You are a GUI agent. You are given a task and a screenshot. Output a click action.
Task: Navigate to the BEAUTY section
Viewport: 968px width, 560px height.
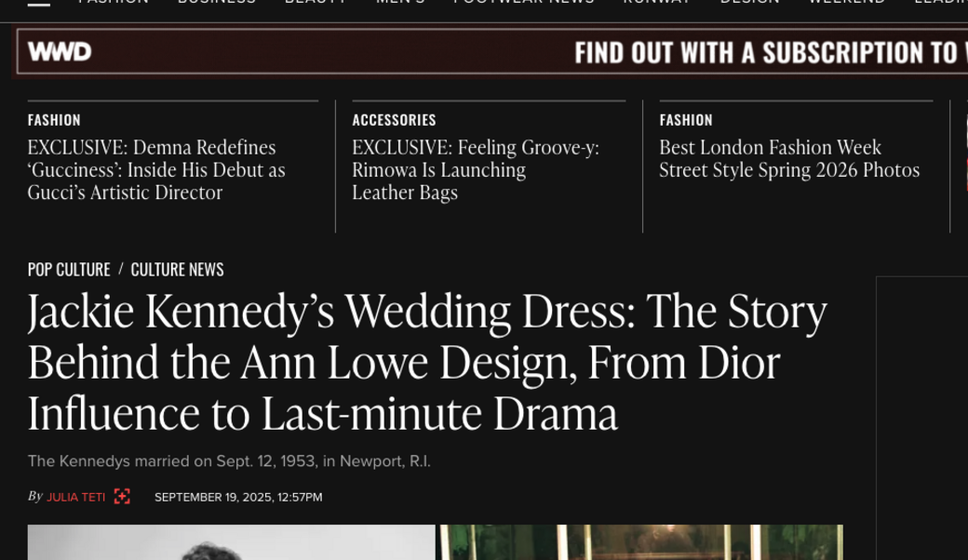pyautogui.click(x=316, y=2)
